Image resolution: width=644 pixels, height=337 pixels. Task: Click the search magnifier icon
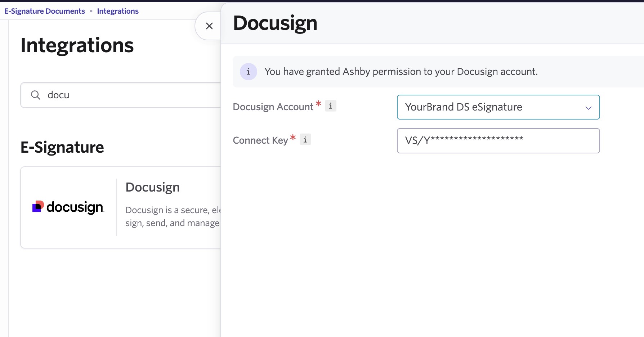[x=36, y=95]
